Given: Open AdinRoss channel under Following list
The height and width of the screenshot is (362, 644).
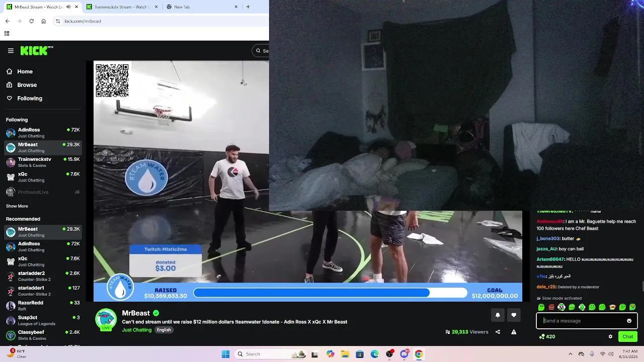Looking at the screenshot, I should (x=43, y=133).
